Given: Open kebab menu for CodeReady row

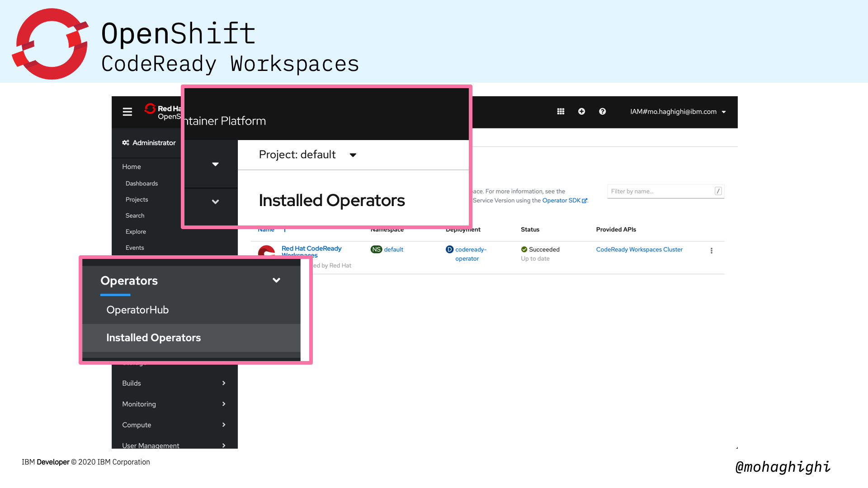Looking at the screenshot, I should point(711,251).
